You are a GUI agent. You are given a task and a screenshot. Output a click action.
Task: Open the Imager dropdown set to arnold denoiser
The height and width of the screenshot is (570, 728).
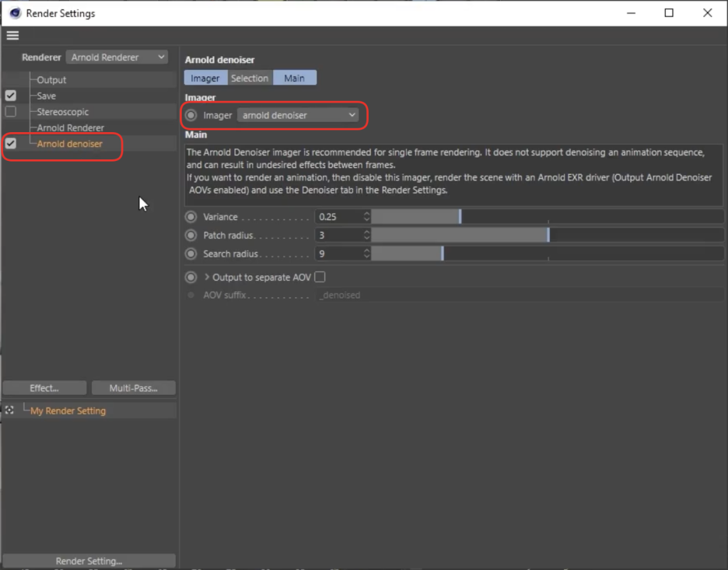click(298, 115)
